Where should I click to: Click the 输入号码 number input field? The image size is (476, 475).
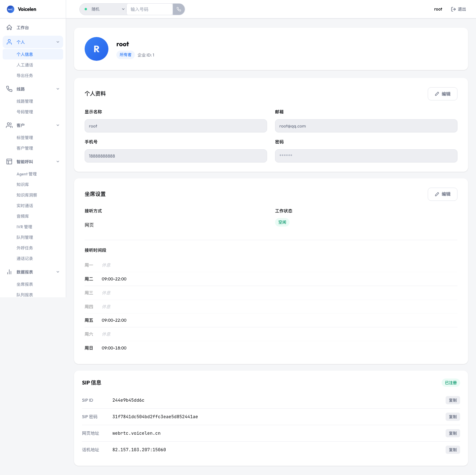pos(149,9)
